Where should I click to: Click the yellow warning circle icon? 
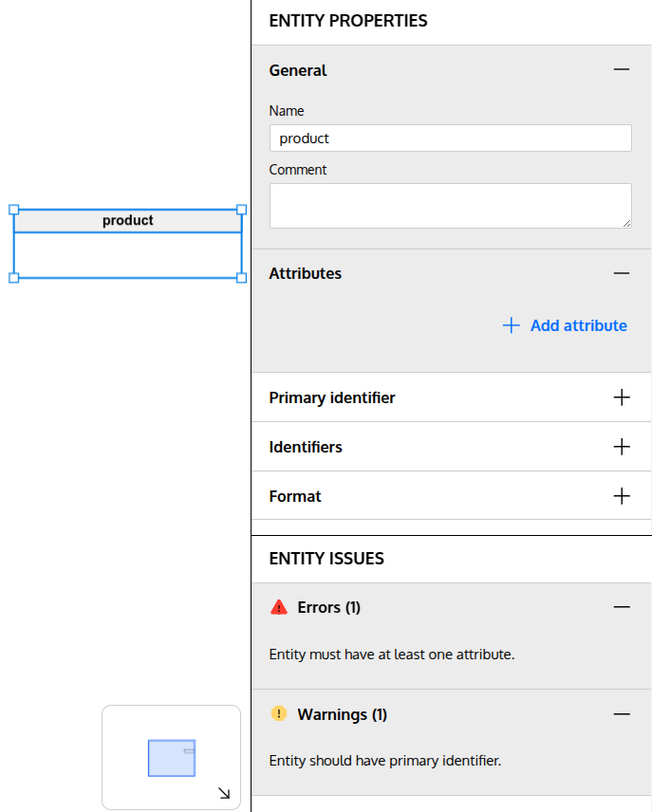[x=278, y=713]
